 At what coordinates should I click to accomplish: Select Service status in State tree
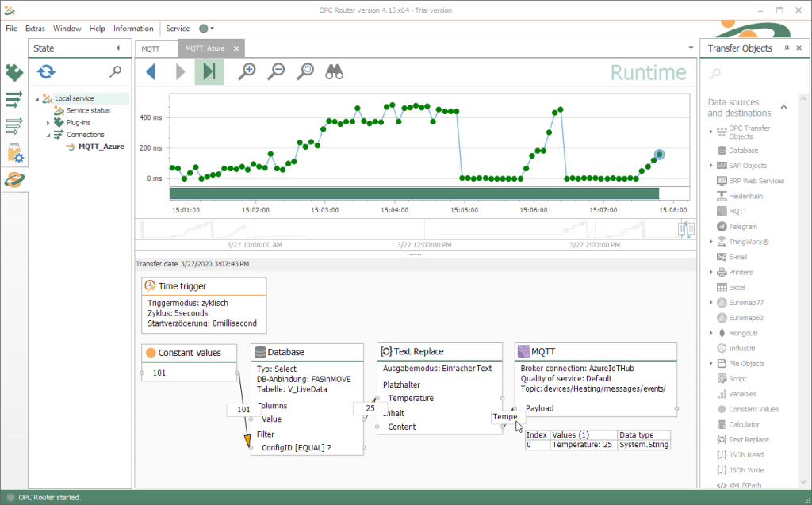(88, 110)
